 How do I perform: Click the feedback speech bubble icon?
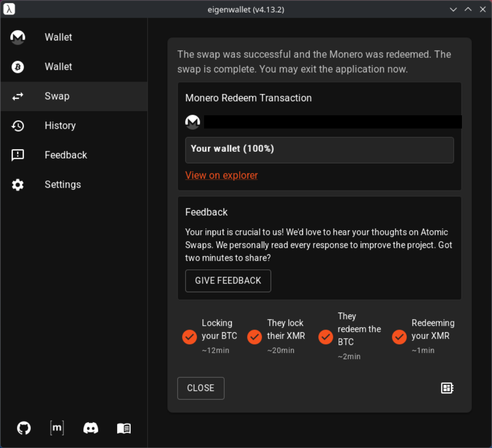[x=18, y=155]
